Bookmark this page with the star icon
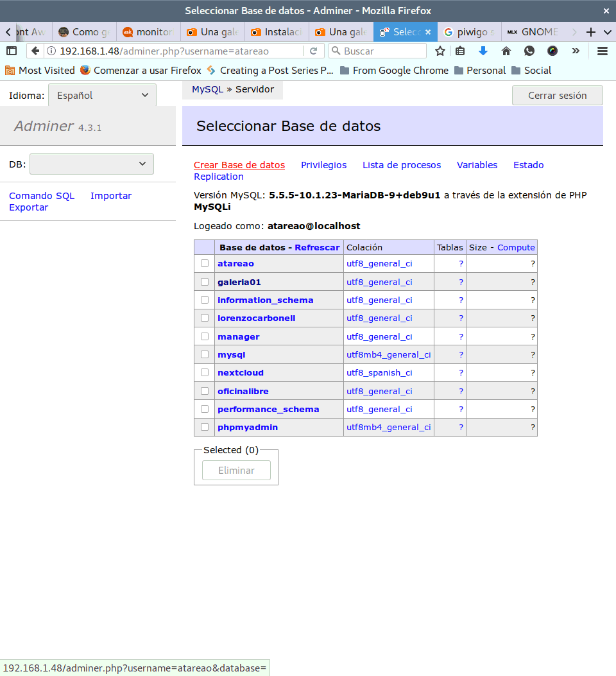The width and height of the screenshot is (616, 676). (x=440, y=51)
